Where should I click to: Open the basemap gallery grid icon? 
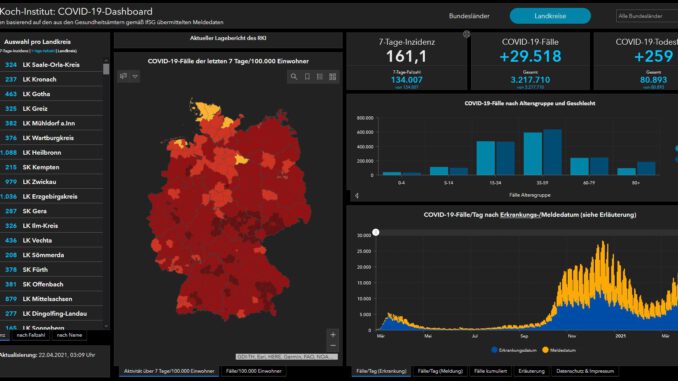click(333, 77)
